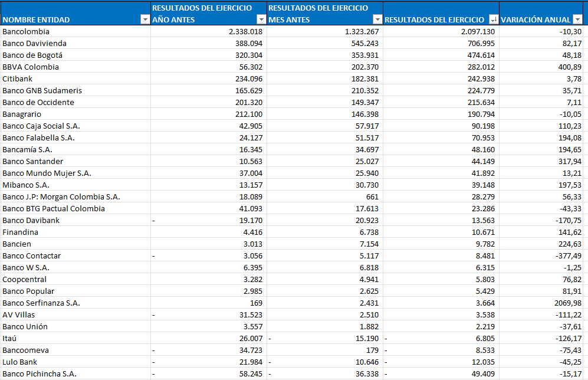Select the NOMBRE ENTIDAD header cell

tap(75, 14)
